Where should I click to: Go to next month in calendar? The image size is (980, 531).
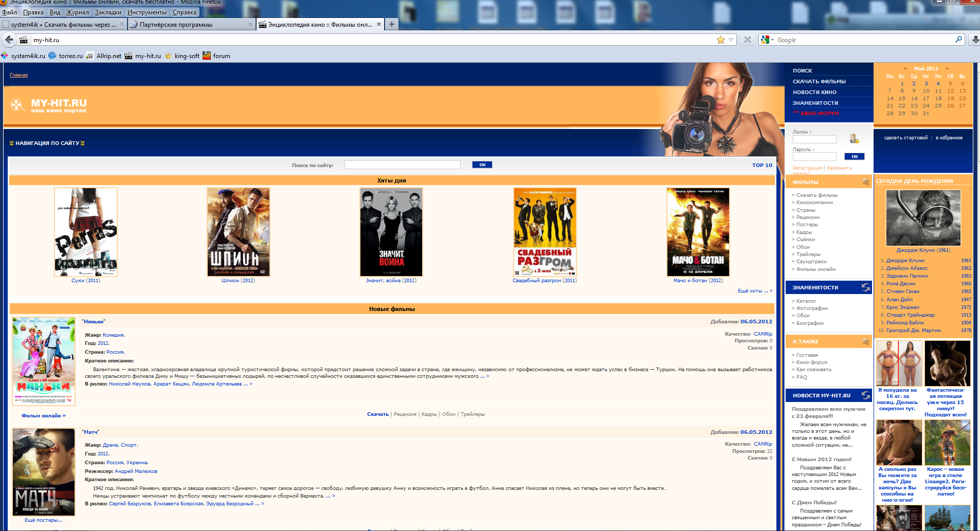tap(947, 68)
